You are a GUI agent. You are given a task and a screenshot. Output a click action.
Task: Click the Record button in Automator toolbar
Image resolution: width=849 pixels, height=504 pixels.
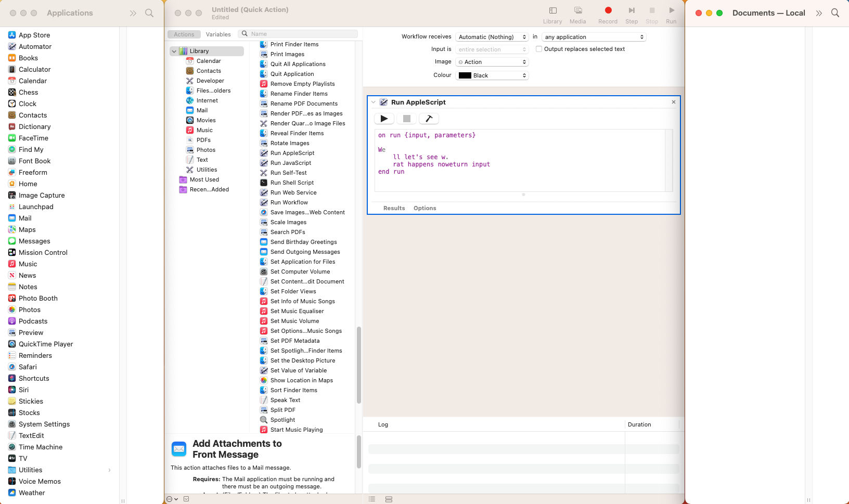click(608, 15)
